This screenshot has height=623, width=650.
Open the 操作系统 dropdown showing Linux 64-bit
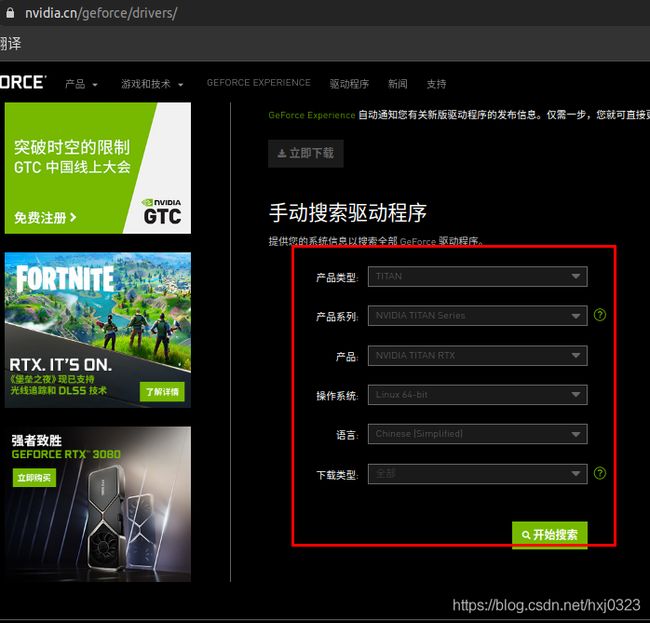tap(477, 395)
